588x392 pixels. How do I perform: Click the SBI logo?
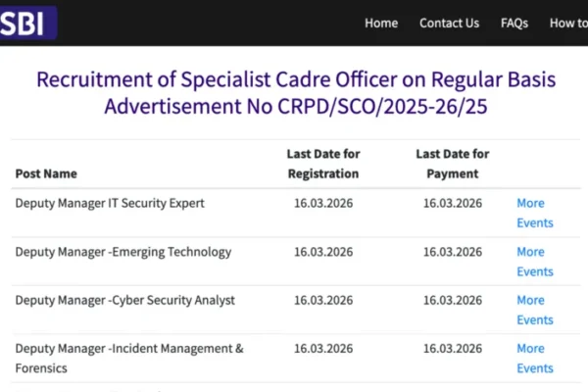click(27, 22)
